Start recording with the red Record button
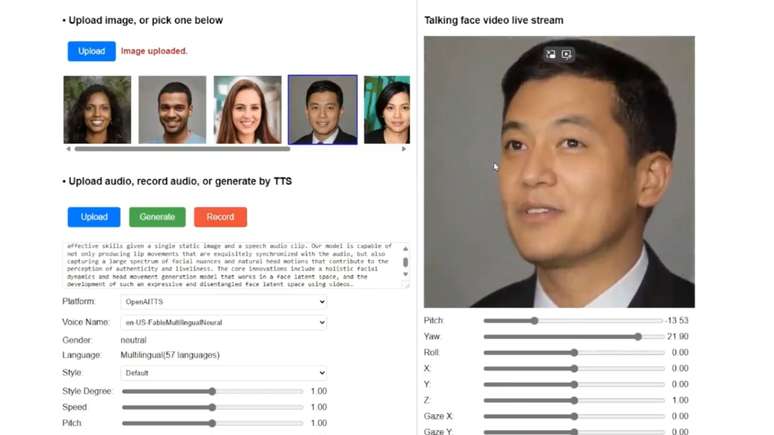774x435 pixels. (220, 217)
